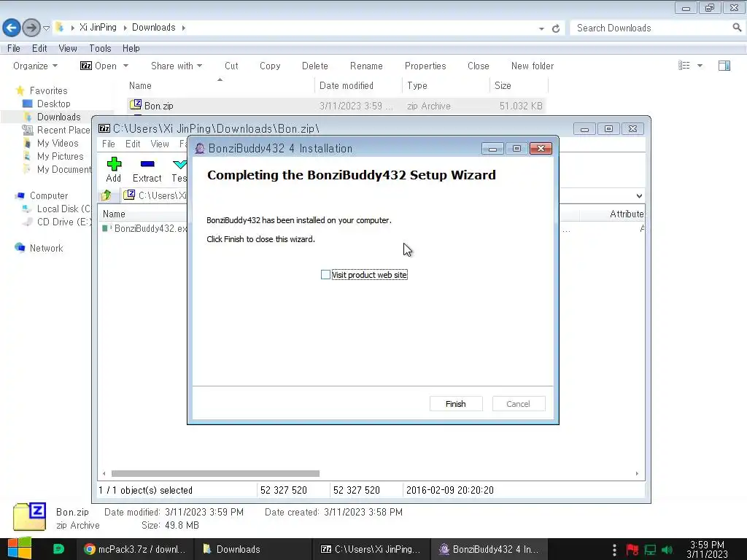Click the Windows Start button
747x560 pixels.
click(20, 549)
